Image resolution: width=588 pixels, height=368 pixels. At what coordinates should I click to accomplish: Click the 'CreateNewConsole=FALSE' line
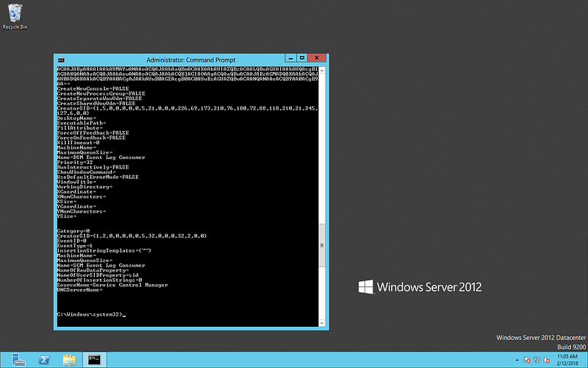[x=93, y=88]
